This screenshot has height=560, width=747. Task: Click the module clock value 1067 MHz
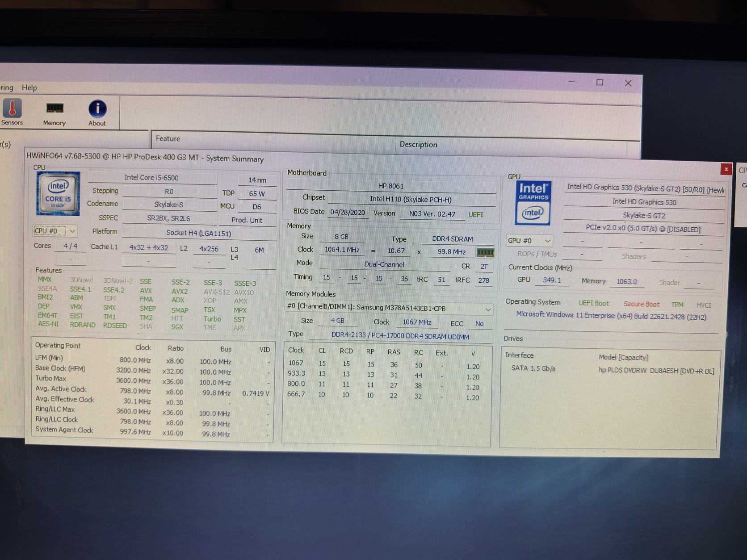click(417, 322)
